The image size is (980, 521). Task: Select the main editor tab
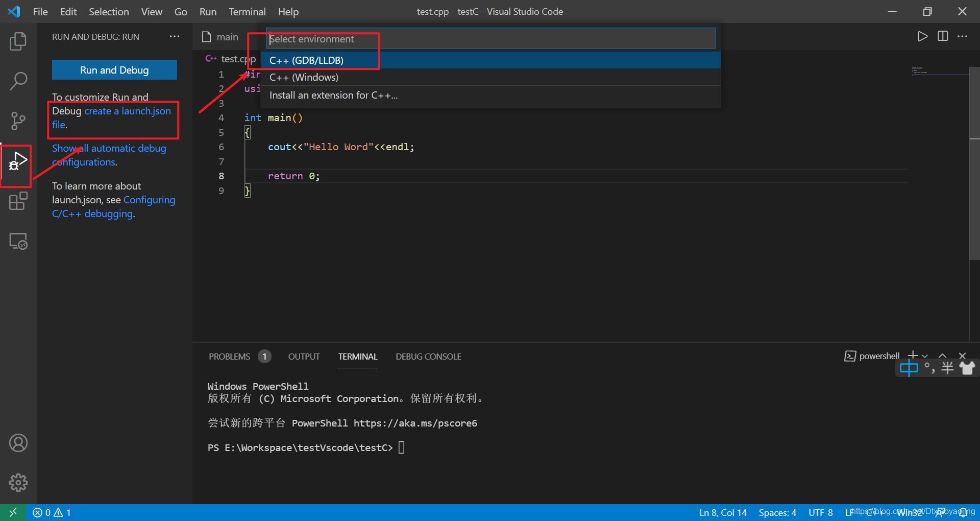[x=220, y=37]
